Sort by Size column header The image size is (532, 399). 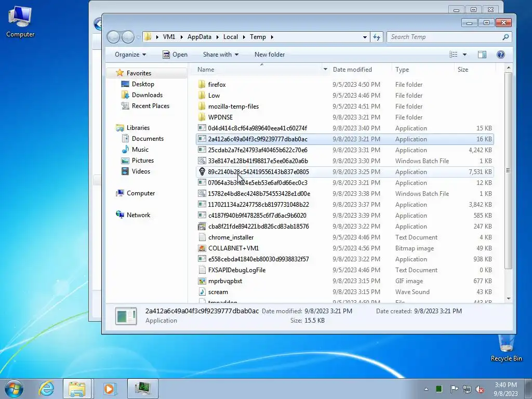474,69
